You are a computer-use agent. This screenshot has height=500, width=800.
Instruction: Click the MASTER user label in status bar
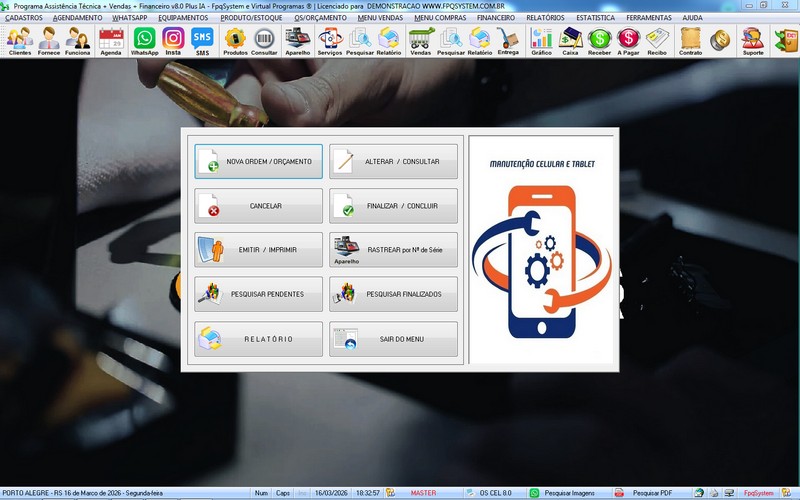[x=423, y=493]
